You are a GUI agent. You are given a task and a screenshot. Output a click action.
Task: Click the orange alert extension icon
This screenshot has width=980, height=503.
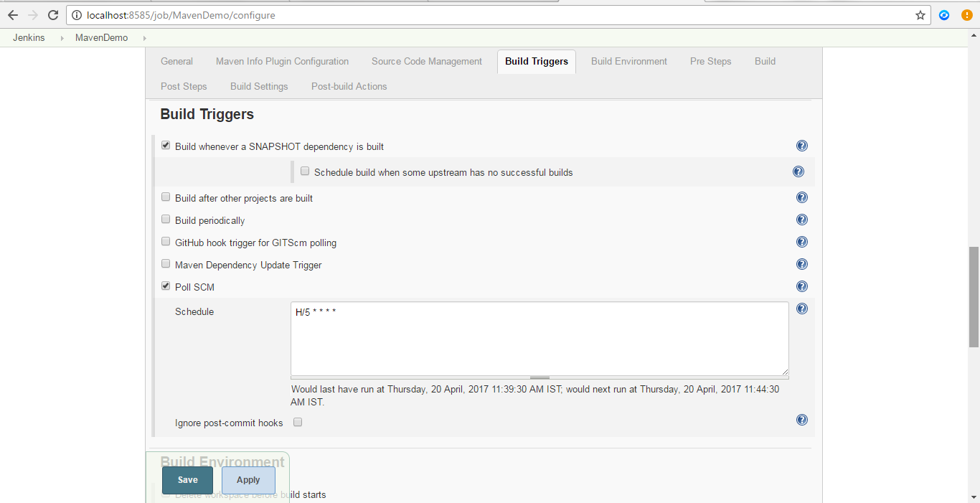(967, 15)
